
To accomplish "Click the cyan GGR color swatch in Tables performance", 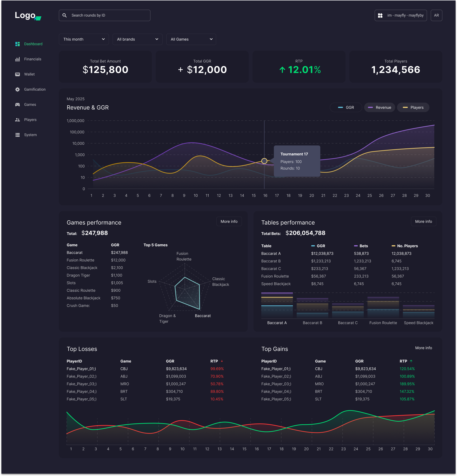I will click(x=313, y=246).
